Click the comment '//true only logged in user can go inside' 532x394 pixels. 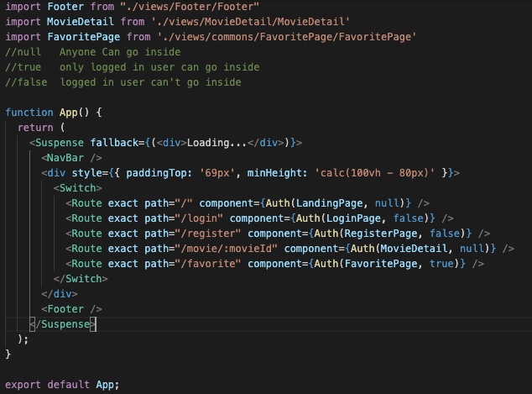(133, 67)
